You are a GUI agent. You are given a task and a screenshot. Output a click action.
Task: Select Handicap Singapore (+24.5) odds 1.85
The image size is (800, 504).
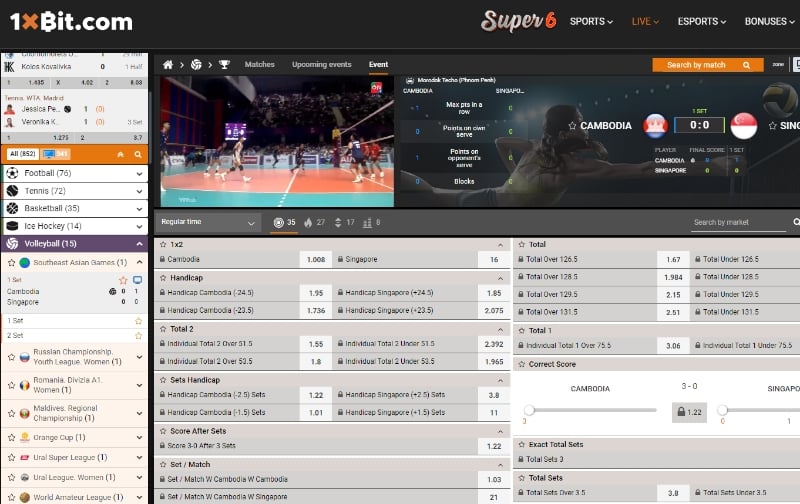coord(494,293)
